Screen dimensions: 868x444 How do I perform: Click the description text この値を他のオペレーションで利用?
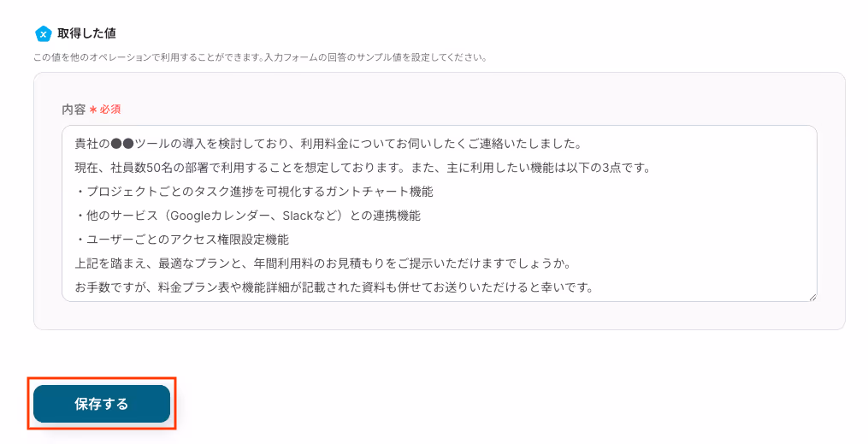[x=260, y=57]
